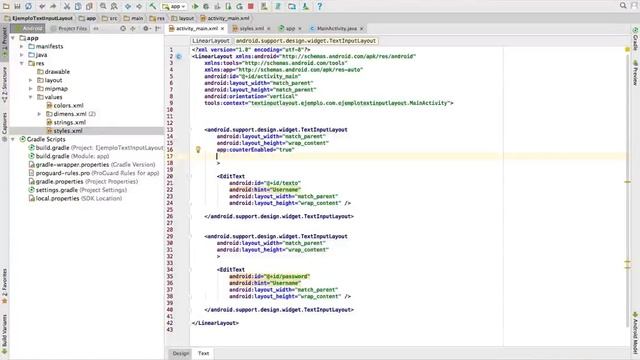Image resolution: width=640 pixels, height=360 pixels.
Task: Click the Make Project hammer icon
Action: (x=153, y=6)
